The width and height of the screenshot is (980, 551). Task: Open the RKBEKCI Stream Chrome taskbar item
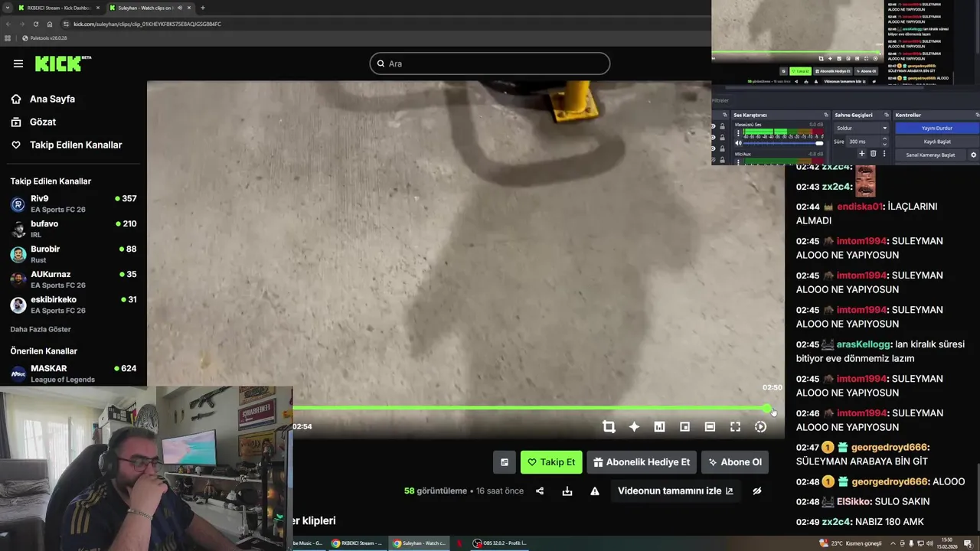(357, 543)
